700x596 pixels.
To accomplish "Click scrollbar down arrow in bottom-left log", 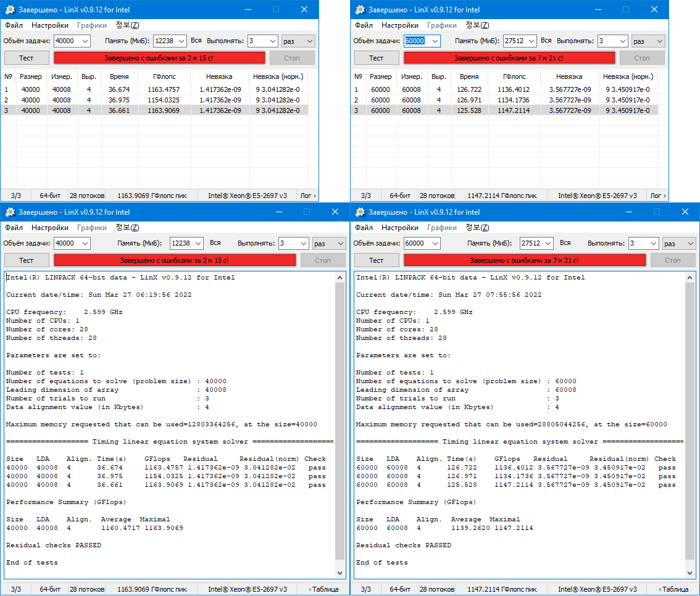I will tap(340, 573).
